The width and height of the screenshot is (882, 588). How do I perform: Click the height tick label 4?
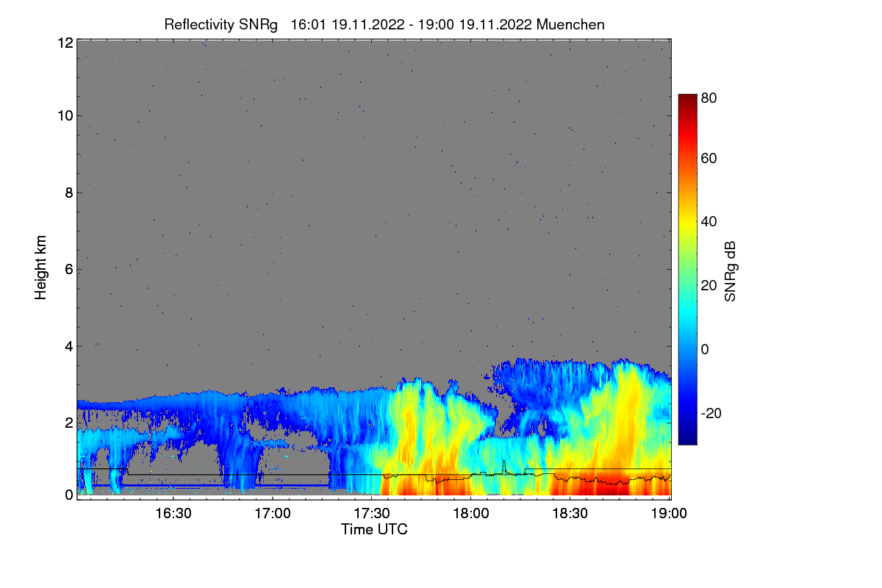(69, 345)
